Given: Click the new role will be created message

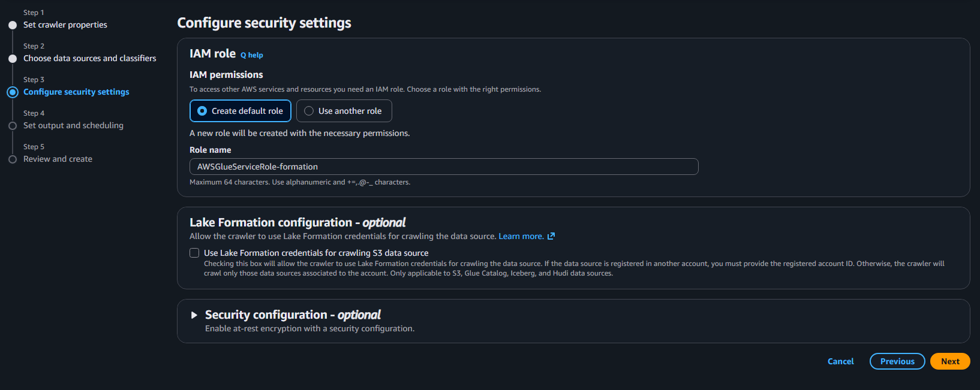Looking at the screenshot, I should tap(300, 133).
